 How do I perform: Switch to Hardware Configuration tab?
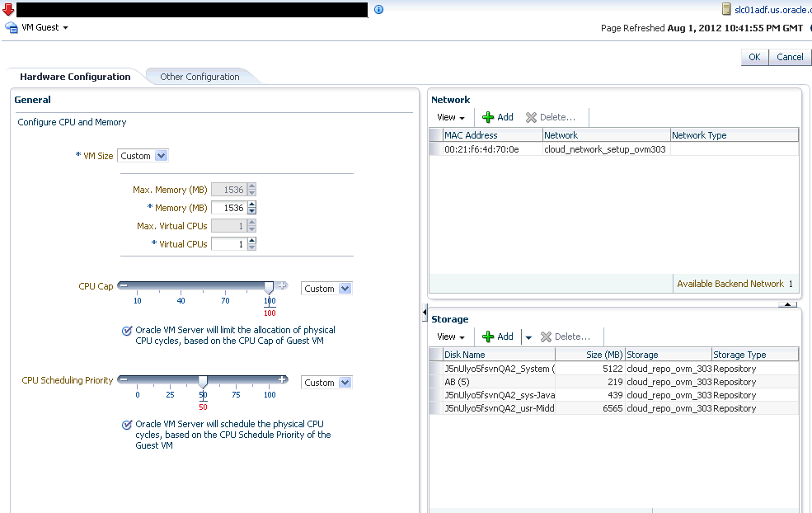click(x=75, y=77)
